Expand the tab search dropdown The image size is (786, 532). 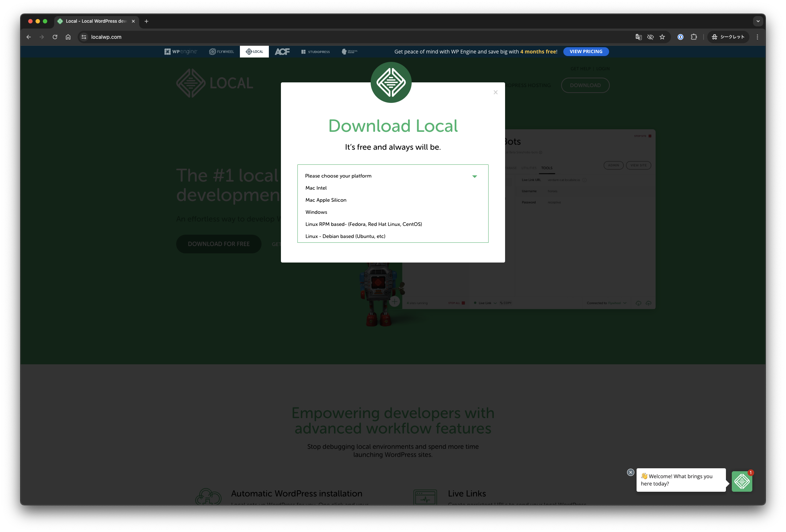[x=758, y=21]
